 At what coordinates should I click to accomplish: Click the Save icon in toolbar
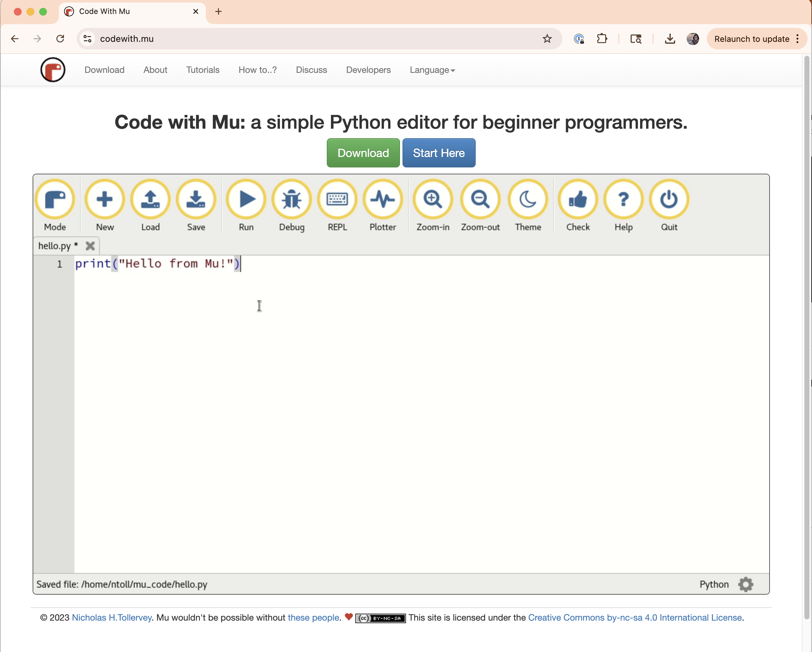click(196, 199)
